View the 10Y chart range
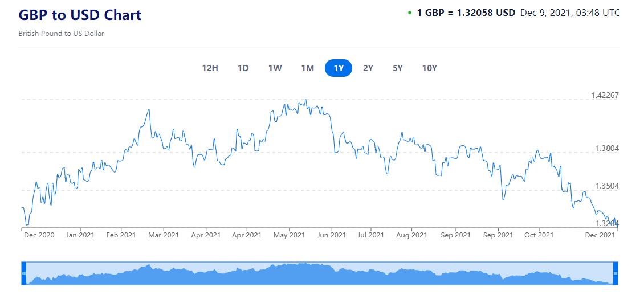 tap(430, 68)
